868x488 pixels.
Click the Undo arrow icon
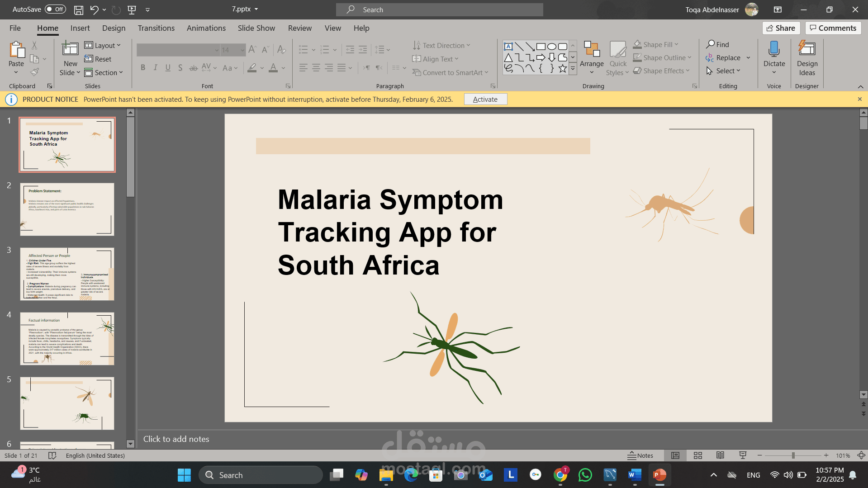94,9
